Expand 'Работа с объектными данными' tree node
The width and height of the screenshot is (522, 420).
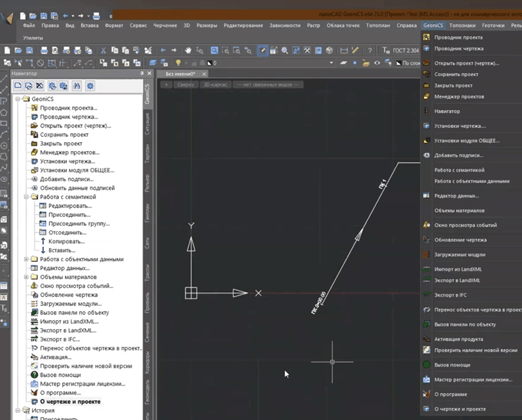point(26,259)
